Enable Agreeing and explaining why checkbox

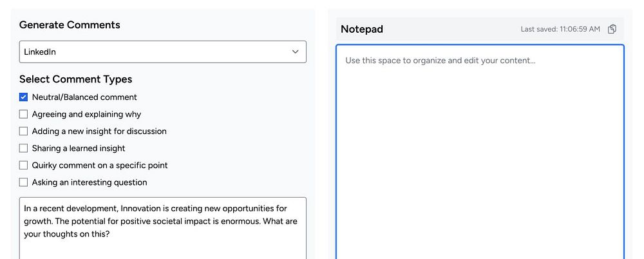coord(24,114)
